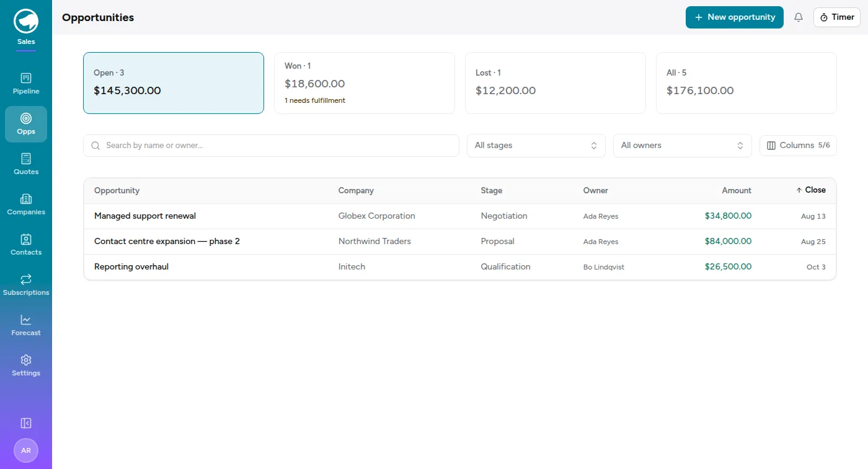
Task: Open the Contacts sidebar section
Action: click(x=26, y=245)
